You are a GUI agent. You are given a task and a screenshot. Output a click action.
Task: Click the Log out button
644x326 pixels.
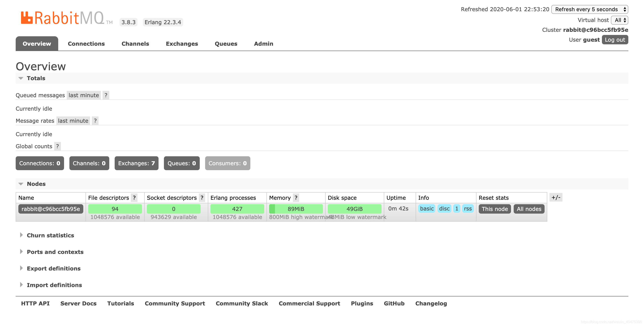pos(615,39)
